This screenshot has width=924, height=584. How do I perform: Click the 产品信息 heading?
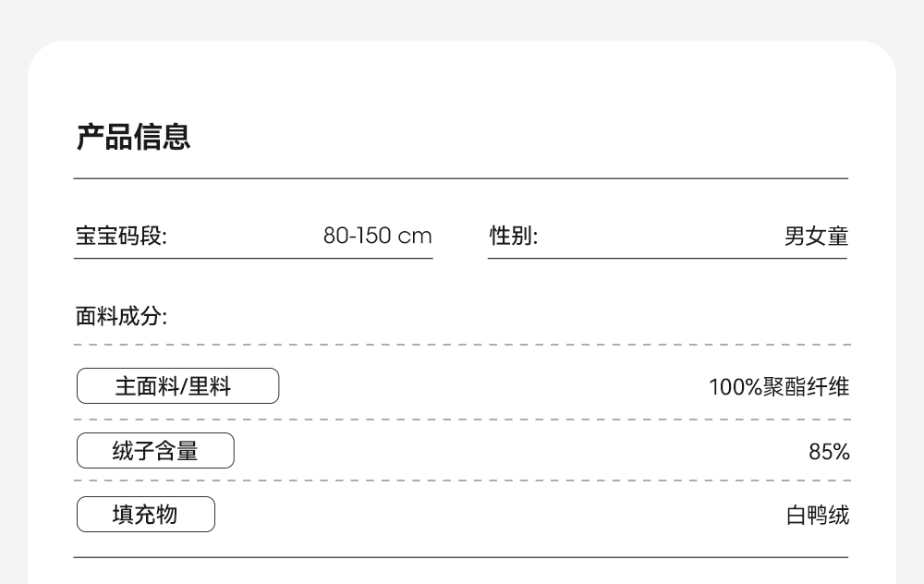coord(133,137)
